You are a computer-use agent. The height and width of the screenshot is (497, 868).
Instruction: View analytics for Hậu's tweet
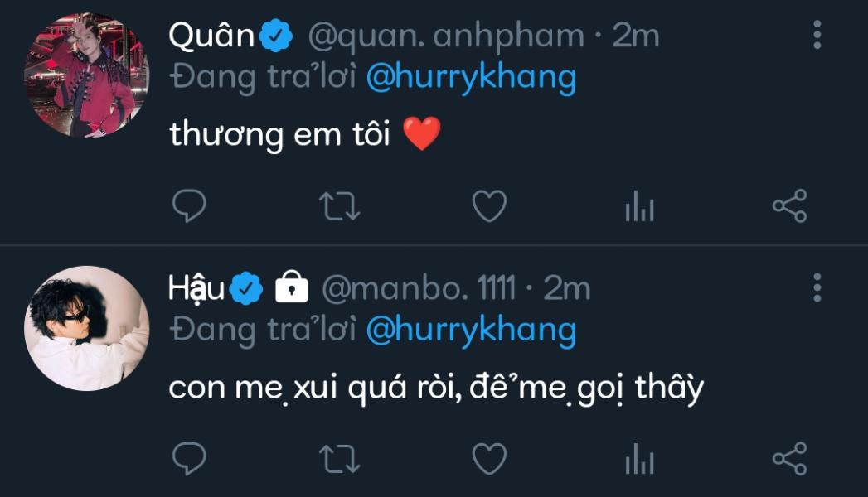(639, 458)
